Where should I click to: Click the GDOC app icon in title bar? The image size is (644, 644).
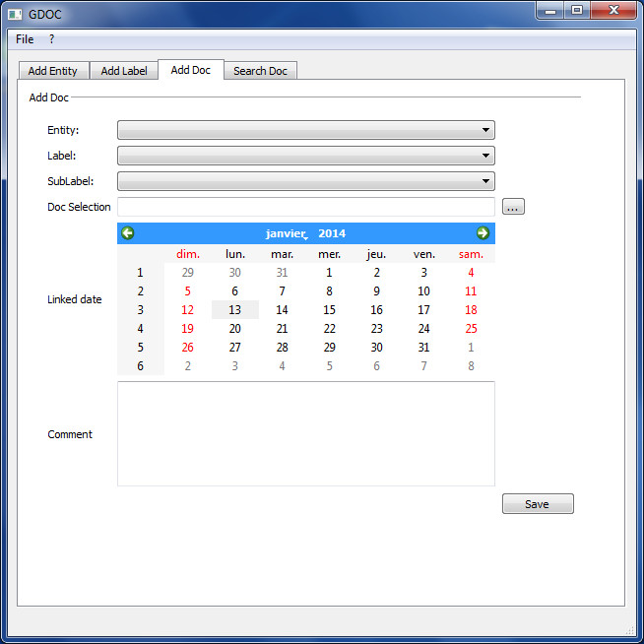click(x=15, y=15)
